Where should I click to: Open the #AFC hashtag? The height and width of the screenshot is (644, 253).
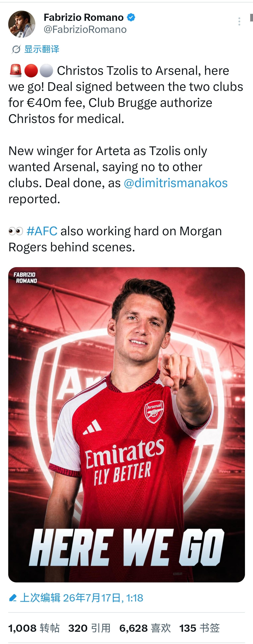click(x=42, y=231)
